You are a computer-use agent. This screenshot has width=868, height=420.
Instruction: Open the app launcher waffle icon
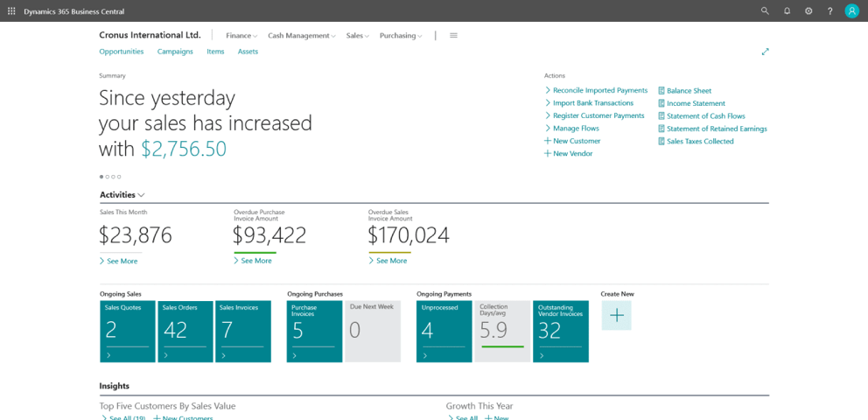(x=11, y=11)
